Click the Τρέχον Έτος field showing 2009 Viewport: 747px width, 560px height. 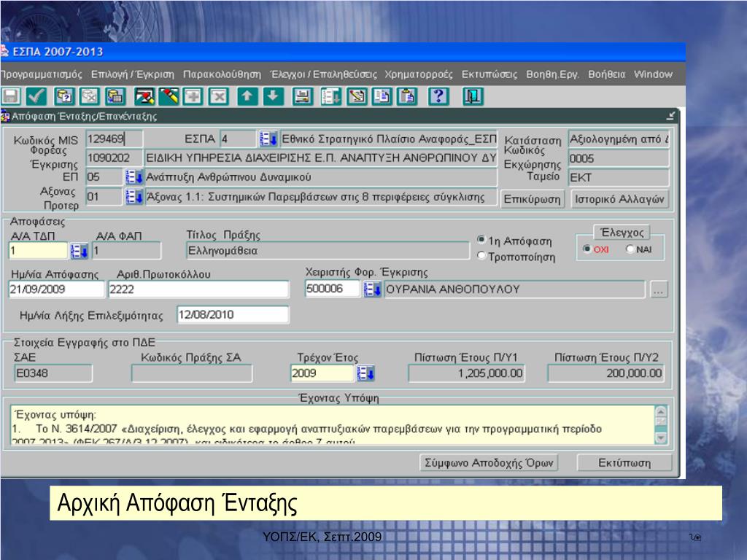click(x=322, y=373)
